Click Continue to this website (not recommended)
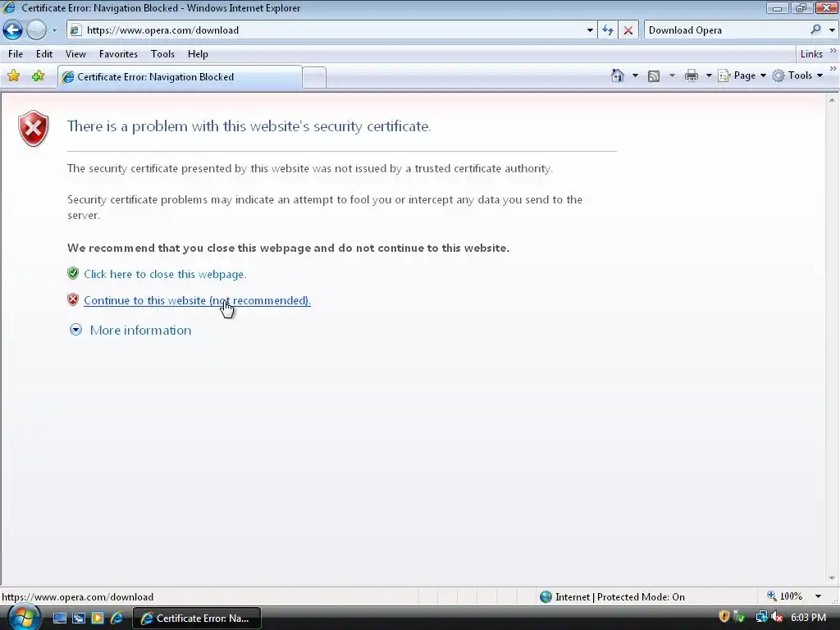 [x=197, y=300]
